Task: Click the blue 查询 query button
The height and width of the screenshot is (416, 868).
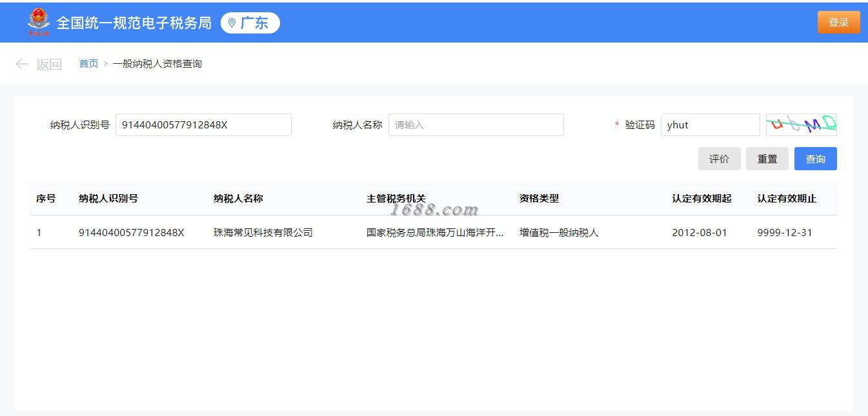Action: click(x=816, y=159)
